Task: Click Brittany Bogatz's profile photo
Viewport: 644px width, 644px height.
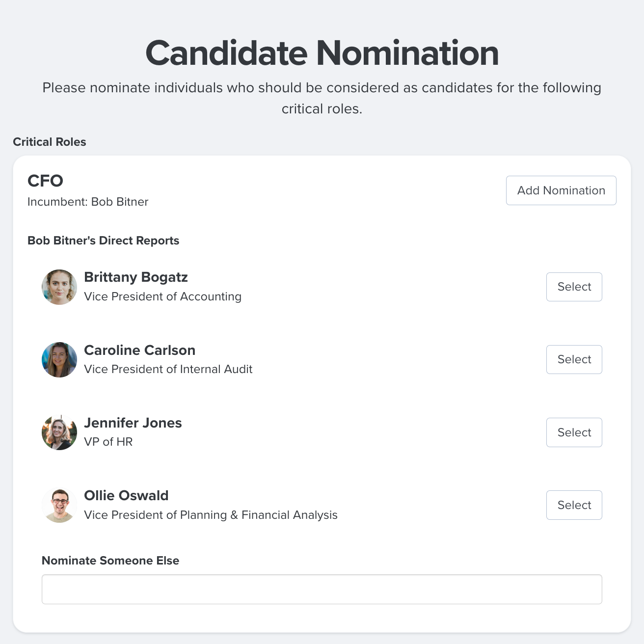Action: (59, 287)
